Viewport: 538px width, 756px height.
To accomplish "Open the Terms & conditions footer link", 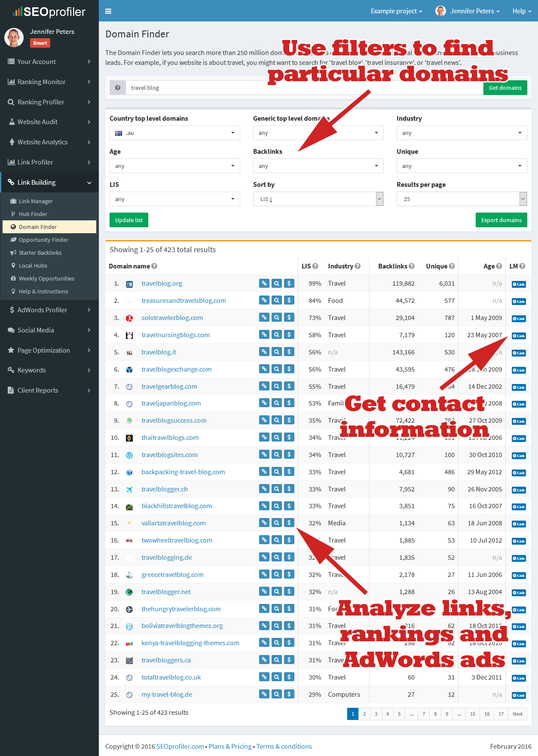I will 284,746.
